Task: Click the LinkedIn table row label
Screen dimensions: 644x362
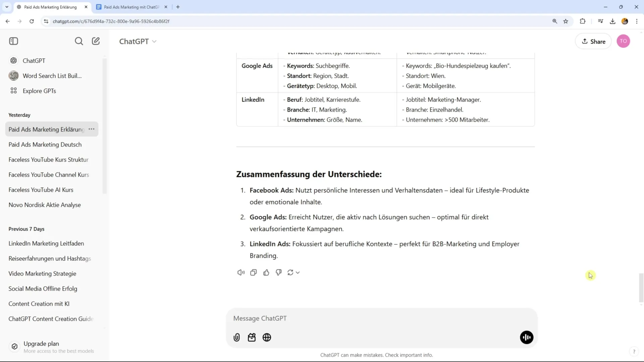Action: point(253,100)
